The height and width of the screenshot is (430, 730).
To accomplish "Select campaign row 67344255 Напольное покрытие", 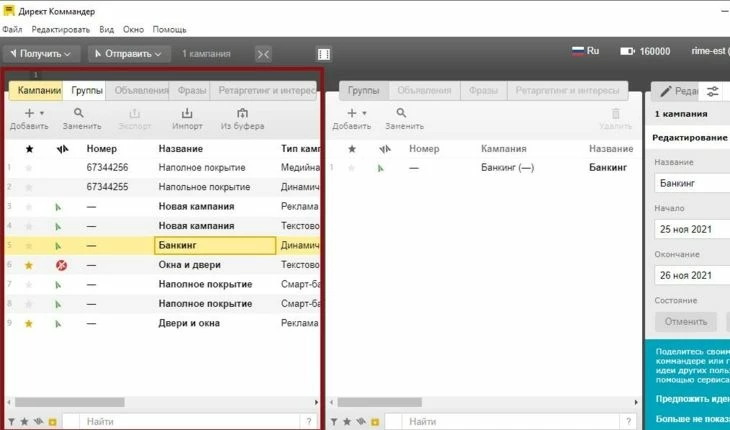I will pyautogui.click(x=163, y=187).
